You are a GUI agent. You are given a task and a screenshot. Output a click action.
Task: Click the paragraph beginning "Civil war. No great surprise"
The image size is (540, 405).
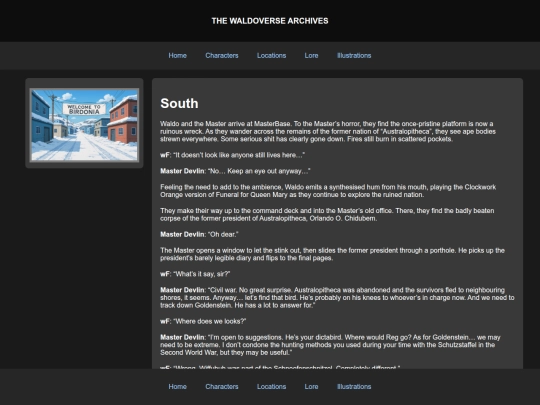tap(337, 298)
